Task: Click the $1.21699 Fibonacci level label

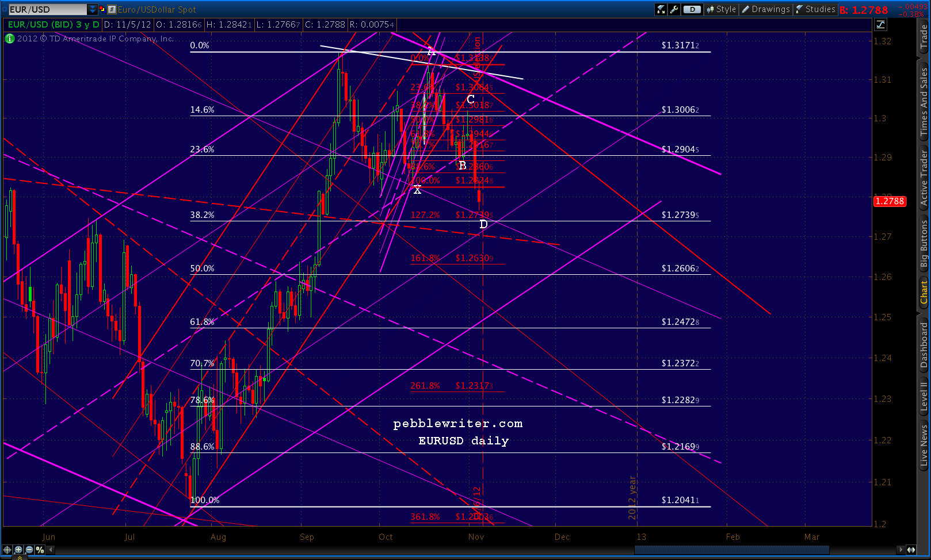Action: click(x=680, y=447)
